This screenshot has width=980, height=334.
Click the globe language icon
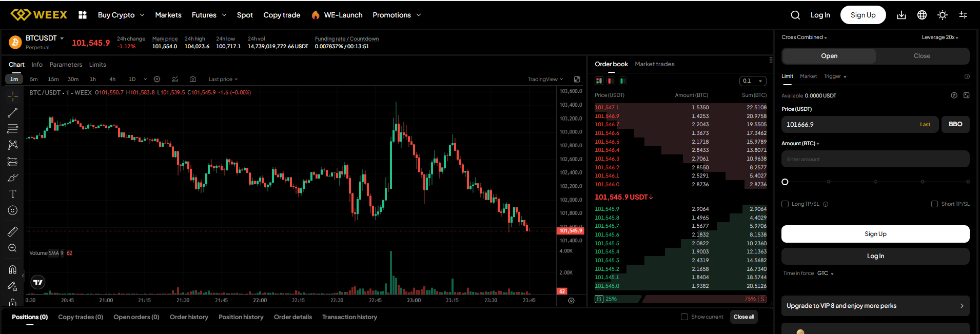922,15
